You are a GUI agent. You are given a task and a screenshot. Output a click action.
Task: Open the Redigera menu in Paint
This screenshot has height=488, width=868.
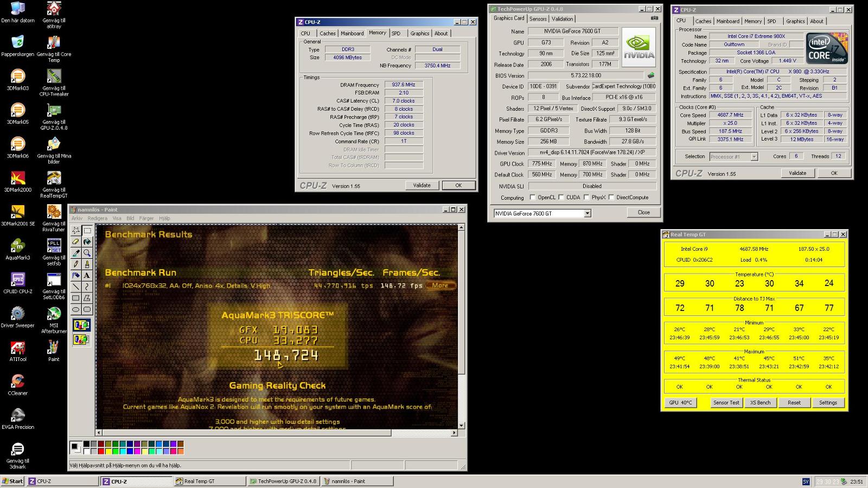[x=98, y=218]
